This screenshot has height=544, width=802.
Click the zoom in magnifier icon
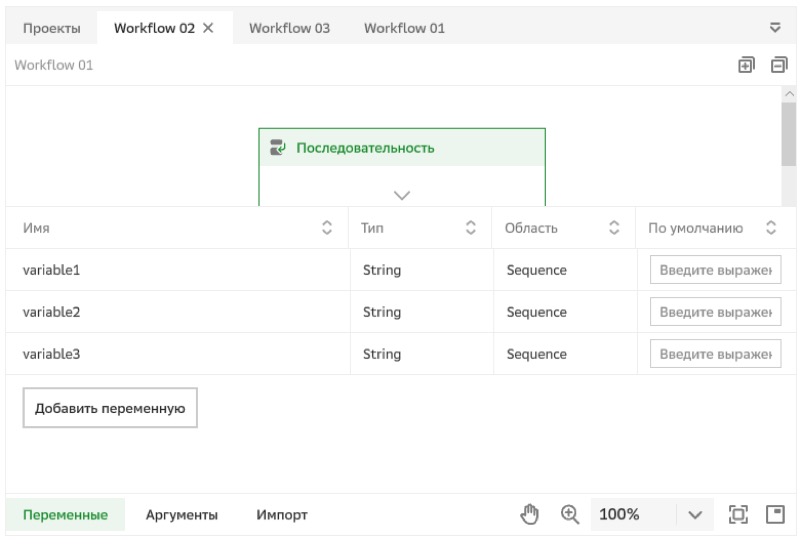coord(570,514)
